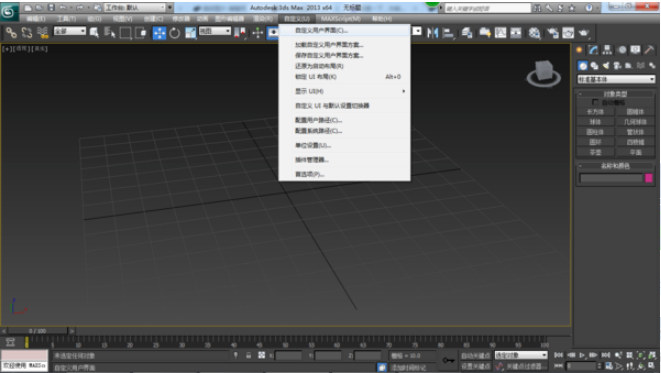This screenshot has height=373, width=661.
Task: Collapse the Name and Color (名称和颜色) rollout
Action: point(615,166)
